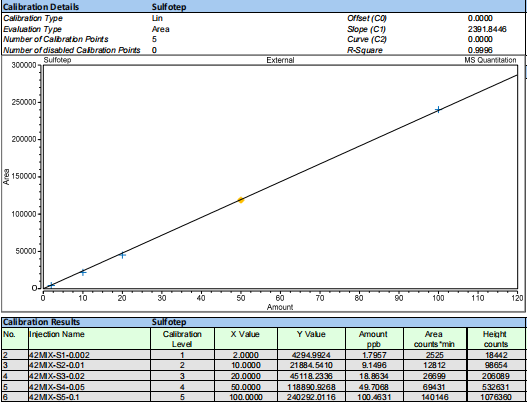Click the Calibration Level column header
Viewport: 528px width, 403px height.
pos(182,339)
